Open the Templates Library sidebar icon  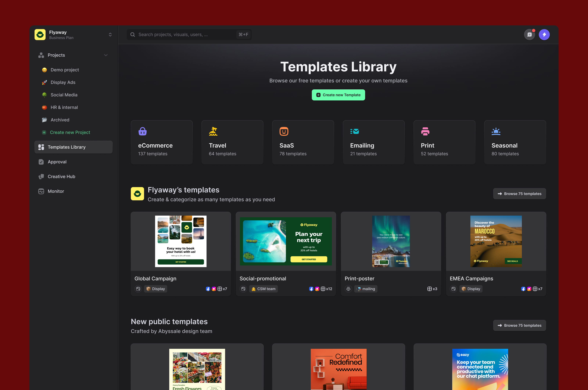41,147
